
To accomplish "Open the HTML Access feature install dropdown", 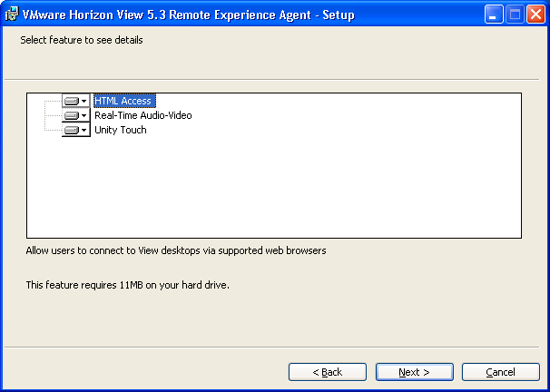I will pos(75,101).
